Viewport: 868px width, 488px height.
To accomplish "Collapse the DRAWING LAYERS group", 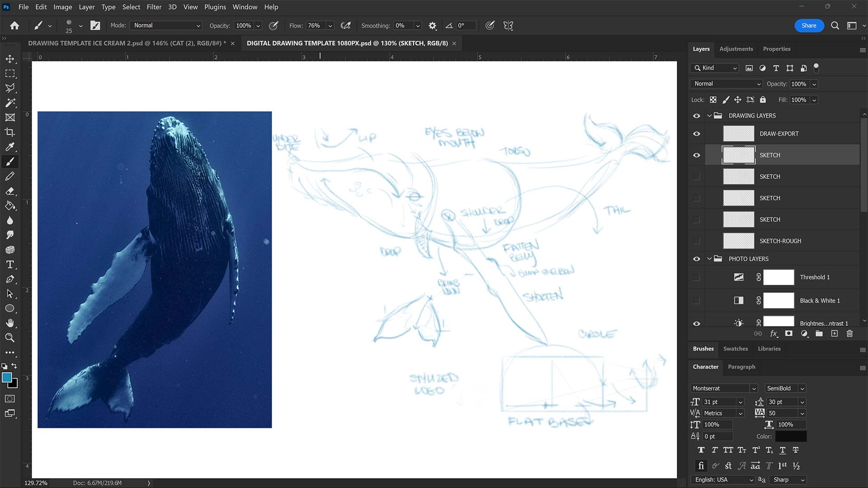I will [x=709, y=116].
